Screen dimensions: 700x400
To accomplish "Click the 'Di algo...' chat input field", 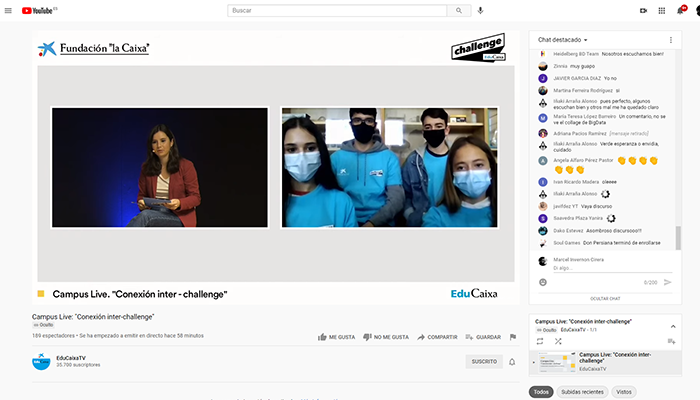I will pyautogui.click(x=600, y=268).
